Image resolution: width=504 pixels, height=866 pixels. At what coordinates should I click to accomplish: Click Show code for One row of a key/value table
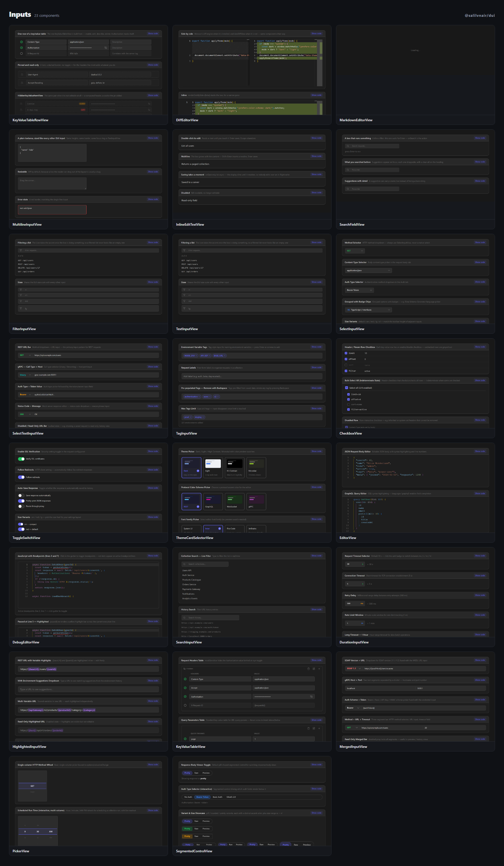(x=153, y=34)
